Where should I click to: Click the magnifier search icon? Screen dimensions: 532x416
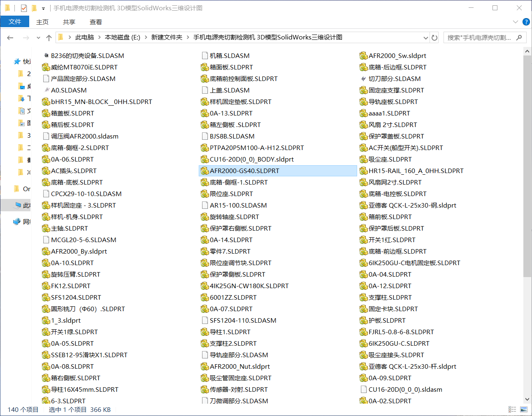pyautogui.click(x=519, y=37)
